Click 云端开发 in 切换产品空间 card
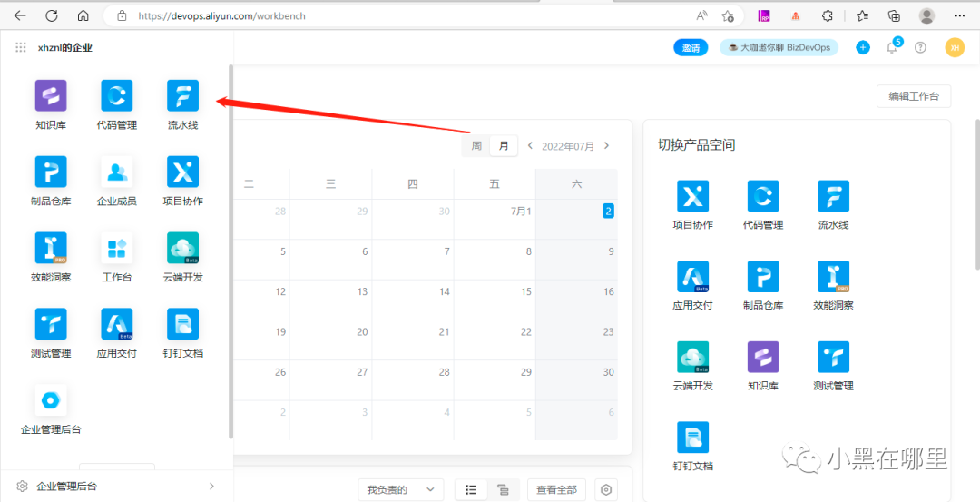 (x=692, y=367)
